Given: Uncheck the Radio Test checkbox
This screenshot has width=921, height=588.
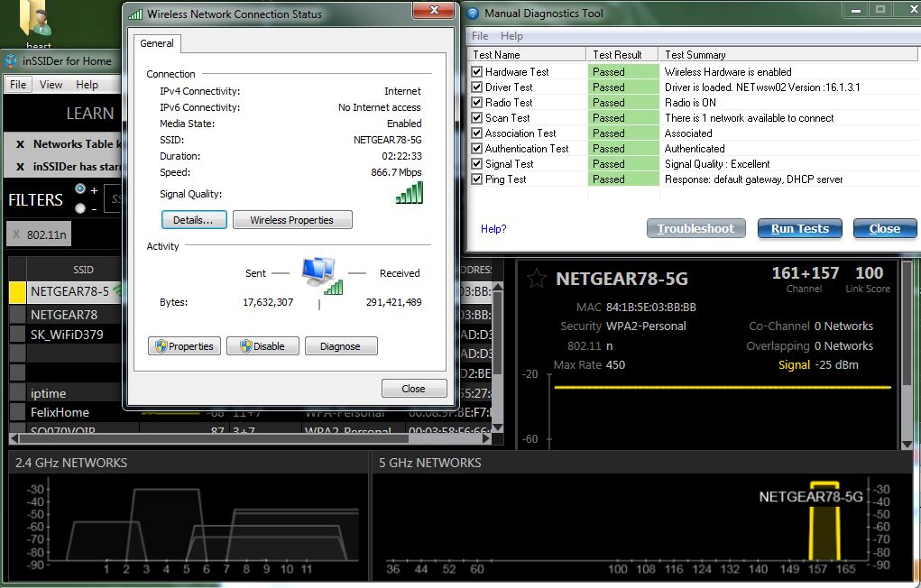Looking at the screenshot, I should pyautogui.click(x=477, y=102).
